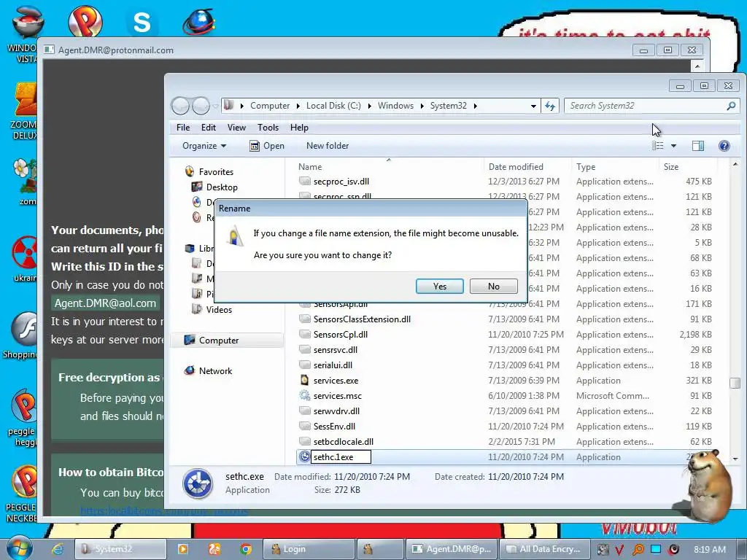Launch Internet Explorer from taskbar

pyautogui.click(x=58, y=549)
